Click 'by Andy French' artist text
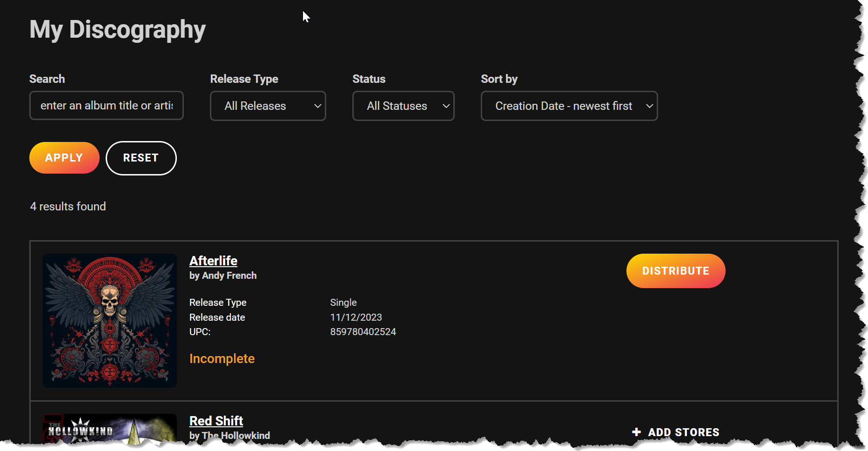Viewport: 868px width, 451px height. 223,276
